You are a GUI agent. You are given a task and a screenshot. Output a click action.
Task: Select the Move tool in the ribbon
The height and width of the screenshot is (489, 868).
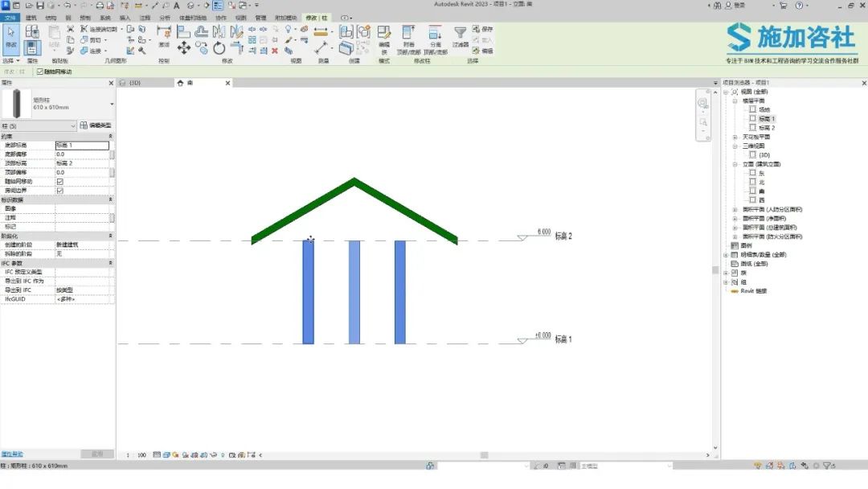coord(184,48)
